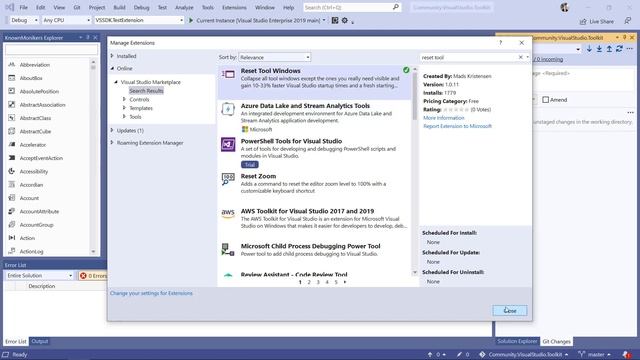Image resolution: width=640 pixels, height=360 pixels.
Task: Start debugging with the green play icon
Action: pyautogui.click(x=191, y=20)
